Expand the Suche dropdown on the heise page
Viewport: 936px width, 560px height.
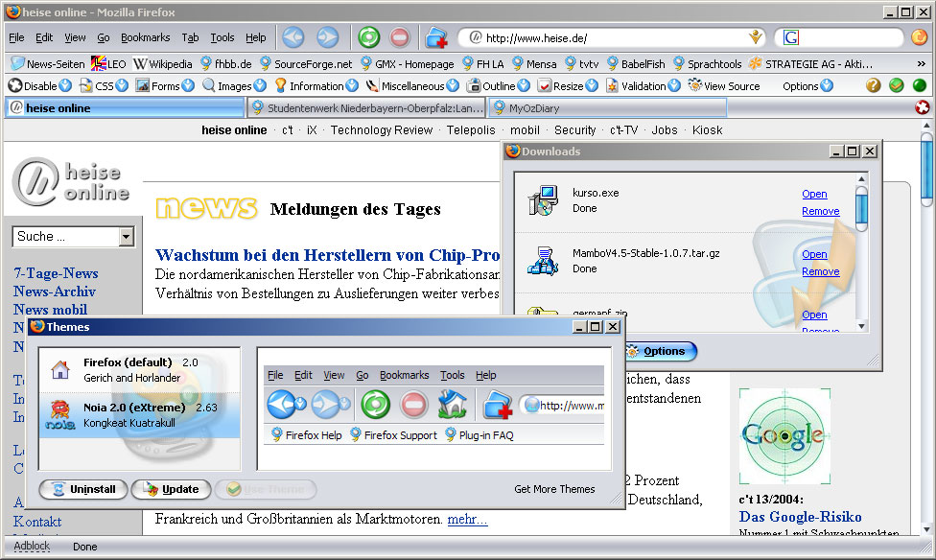point(127,236)
